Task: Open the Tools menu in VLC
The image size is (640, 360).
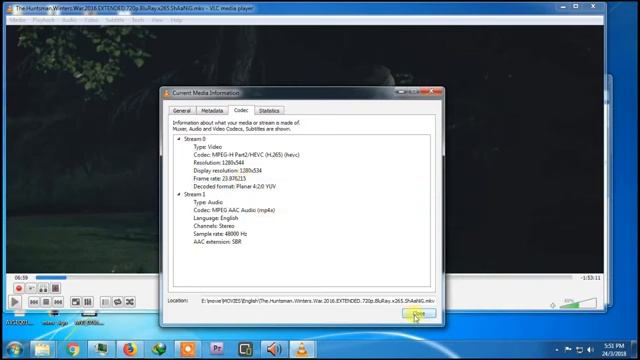Action: (138, 20)
